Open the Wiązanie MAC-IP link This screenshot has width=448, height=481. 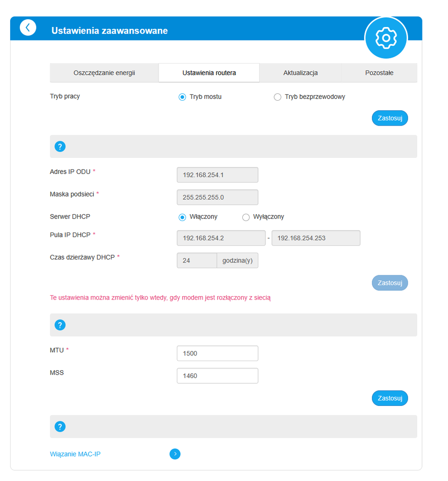[x=75, y=454]
